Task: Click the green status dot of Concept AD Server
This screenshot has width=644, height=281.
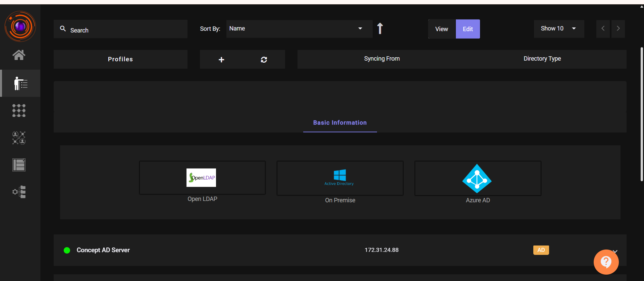Action: (x=67, y=250)
